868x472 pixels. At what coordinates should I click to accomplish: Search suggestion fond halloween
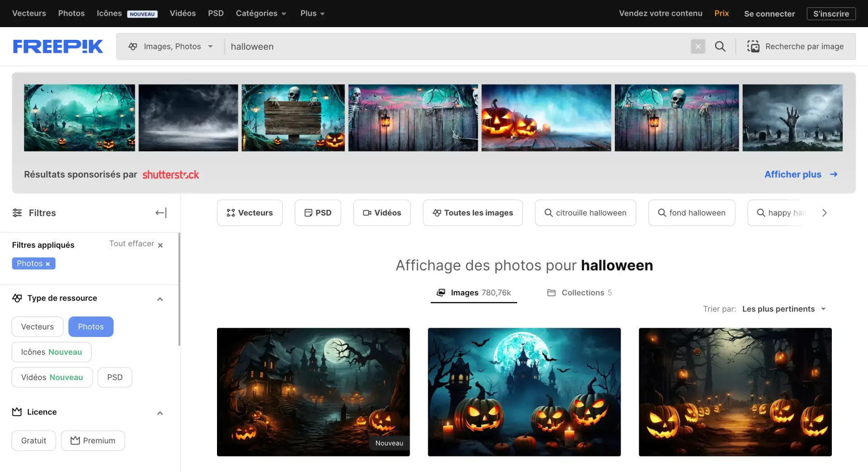pyautogui.click(x=692, y=213)
